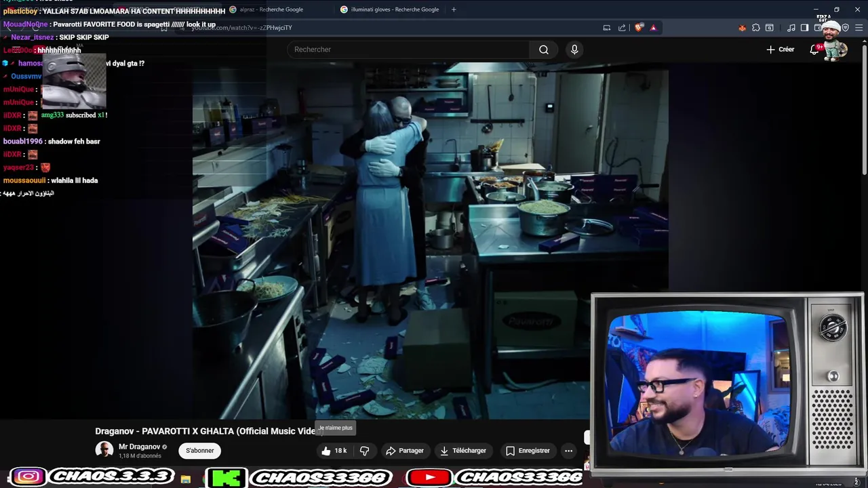Click the Télécharger download button
The image size is (868, 488).
(463, 451)
